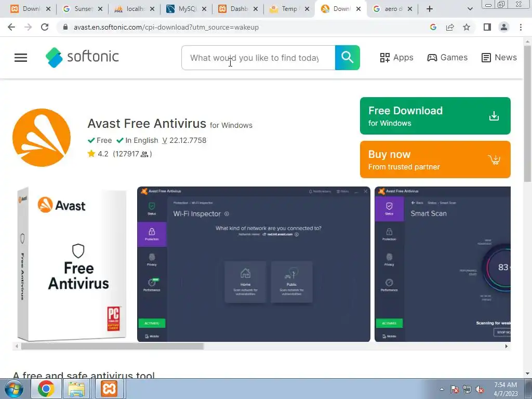Viewport: 532px width, 399px height.
Task: Open the Softonic hamburger menu
Action: click(21, 58)
